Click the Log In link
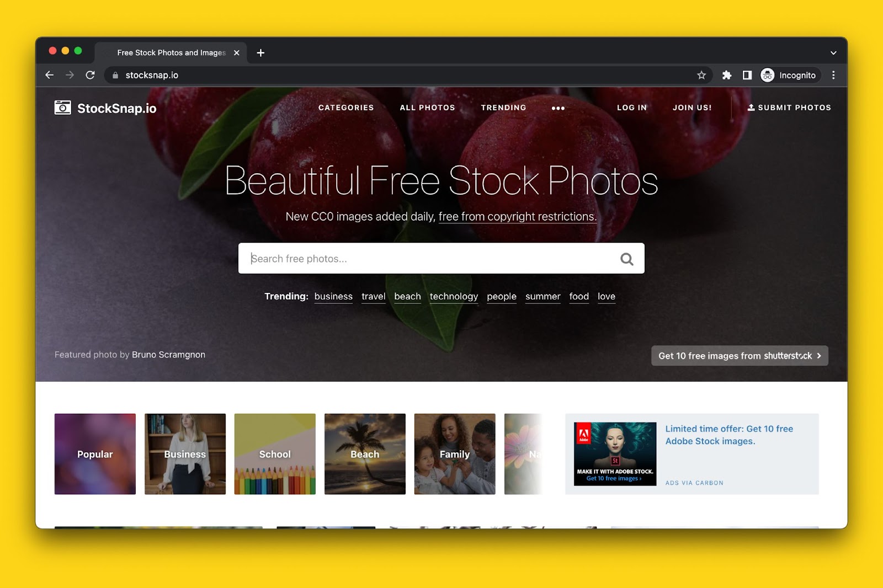The height and width of the screenshot is (588, 883). pyautogui.click(x=632, y=108)
